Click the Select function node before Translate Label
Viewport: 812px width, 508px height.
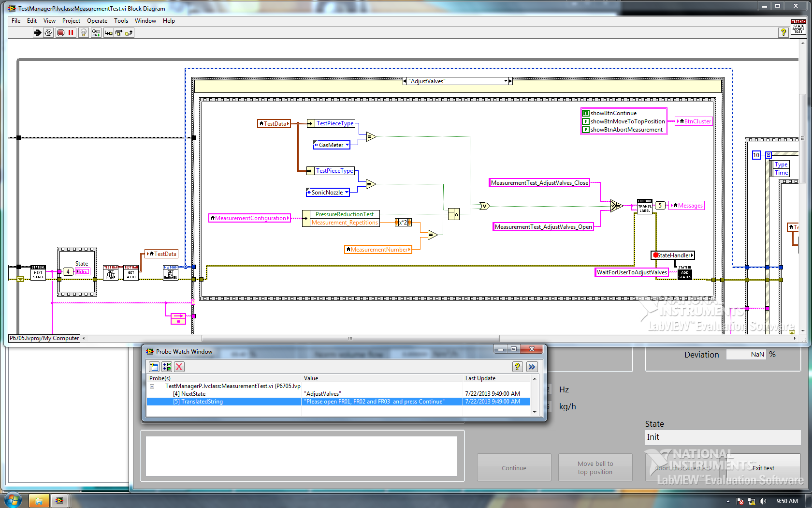(616, 206)
